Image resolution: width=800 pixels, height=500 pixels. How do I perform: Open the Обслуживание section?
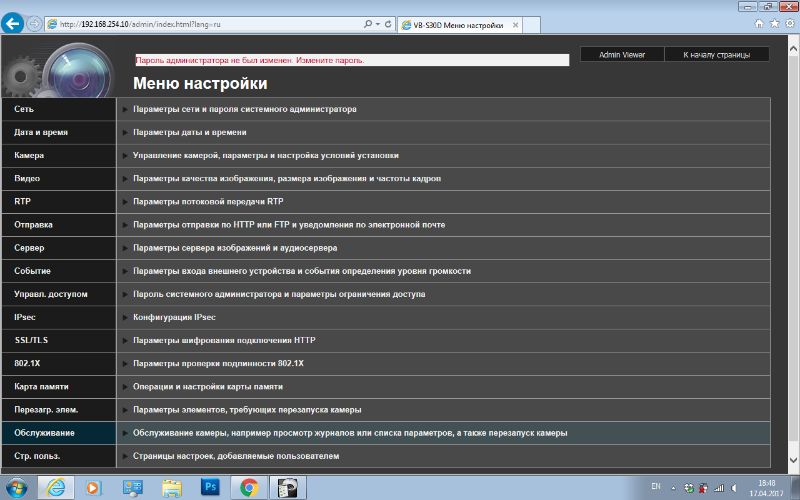[59, 433]
